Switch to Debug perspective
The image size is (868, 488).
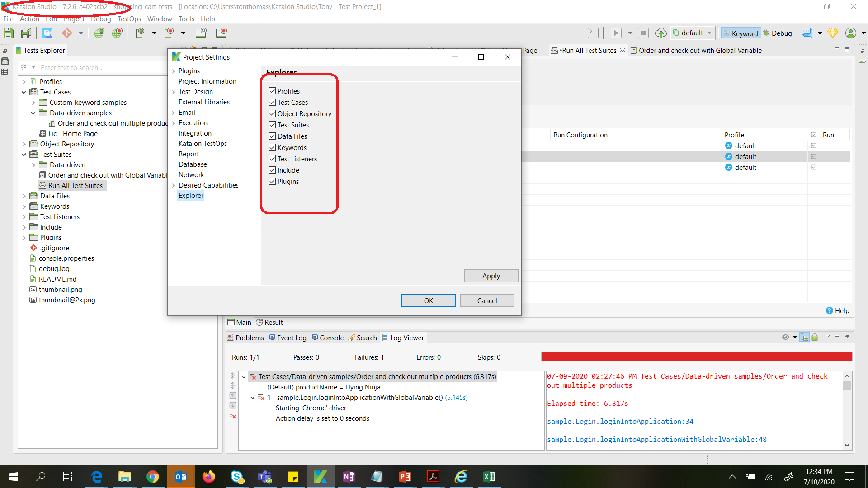778,33
